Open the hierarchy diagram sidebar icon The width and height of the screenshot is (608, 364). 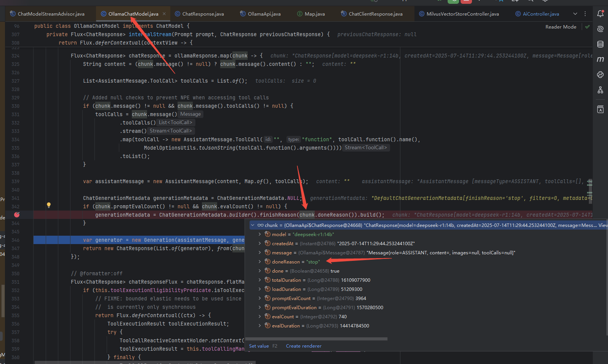click(x=600, y=90)
